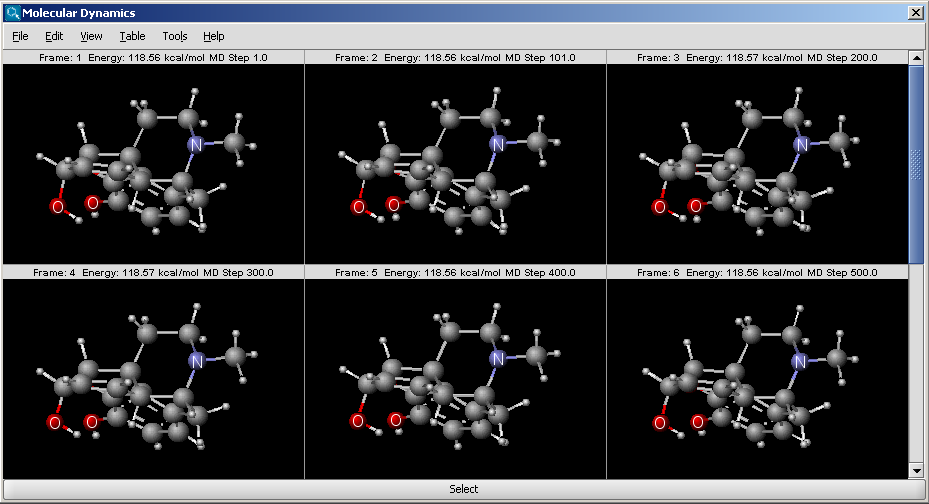Open the Tools menu
The height and width of the screenshot is (504, 929).
175,36
